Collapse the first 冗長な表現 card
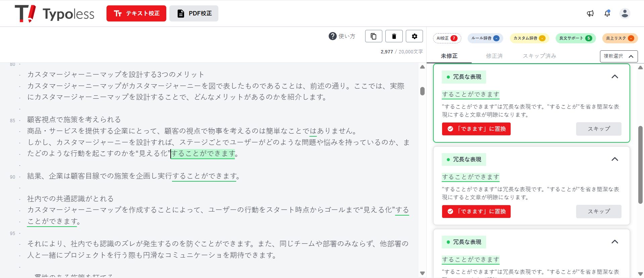 (615, 77)
